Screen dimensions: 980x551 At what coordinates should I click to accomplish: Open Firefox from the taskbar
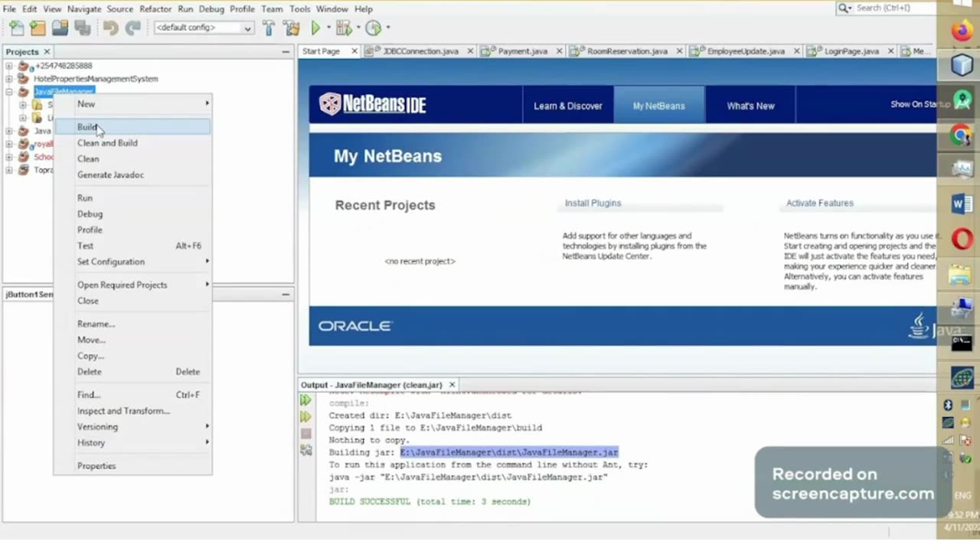[x=962, y=31]
